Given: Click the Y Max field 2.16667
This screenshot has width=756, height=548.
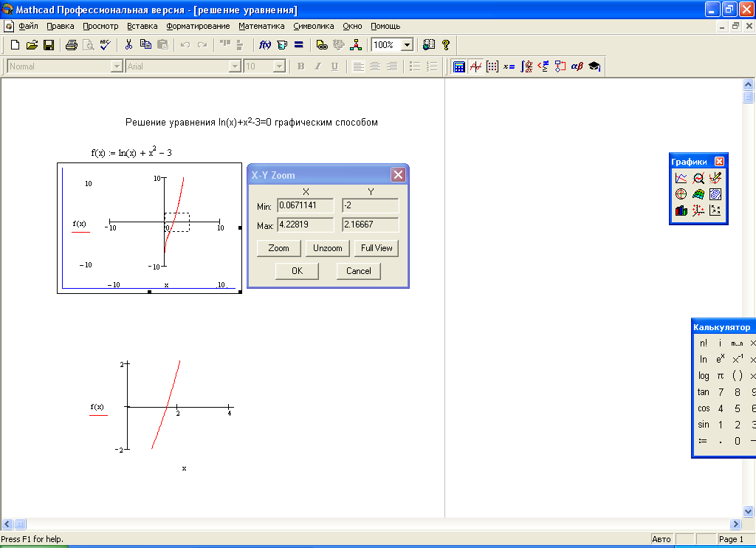Looking at the screenshot, I should click(x=371, y=225).
